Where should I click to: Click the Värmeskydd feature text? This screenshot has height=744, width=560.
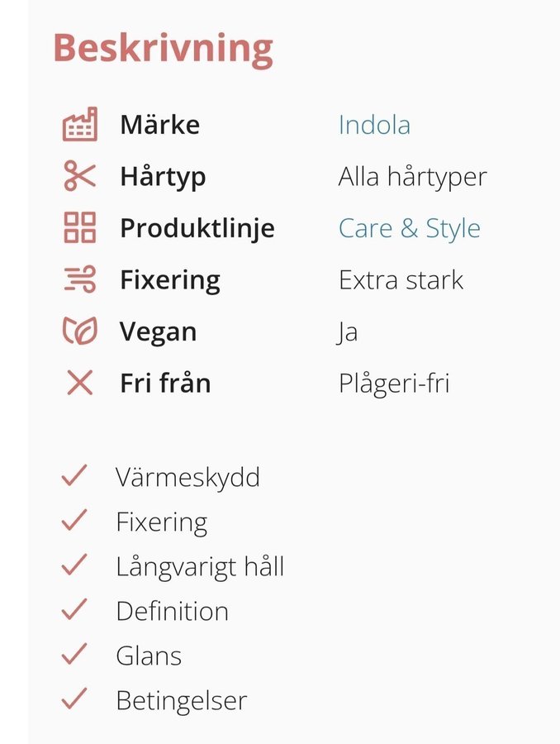coord(187,477)
